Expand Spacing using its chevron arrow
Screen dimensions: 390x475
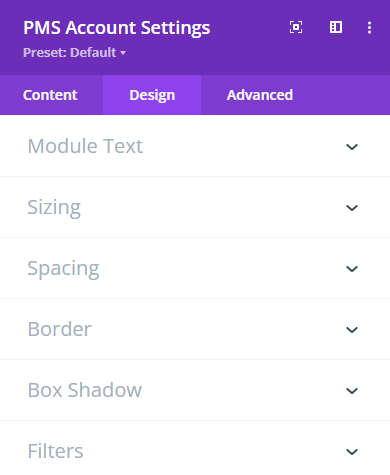[352, 269]
